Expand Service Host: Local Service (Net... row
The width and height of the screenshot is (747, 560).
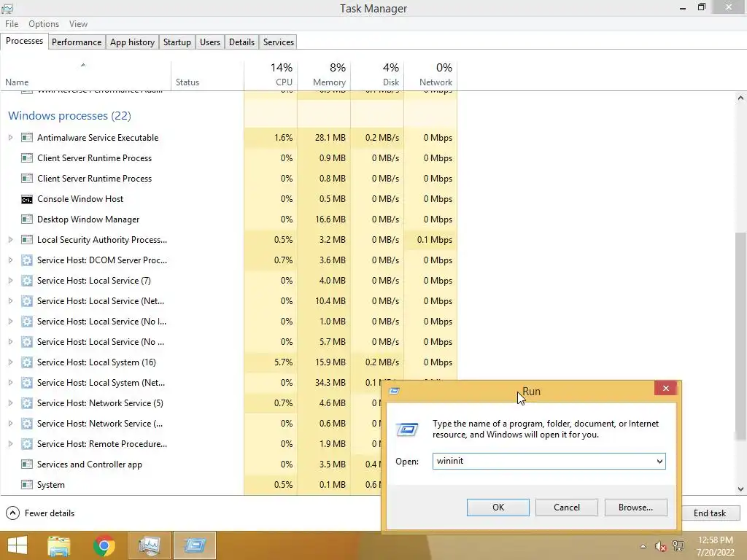click(10, 301)
